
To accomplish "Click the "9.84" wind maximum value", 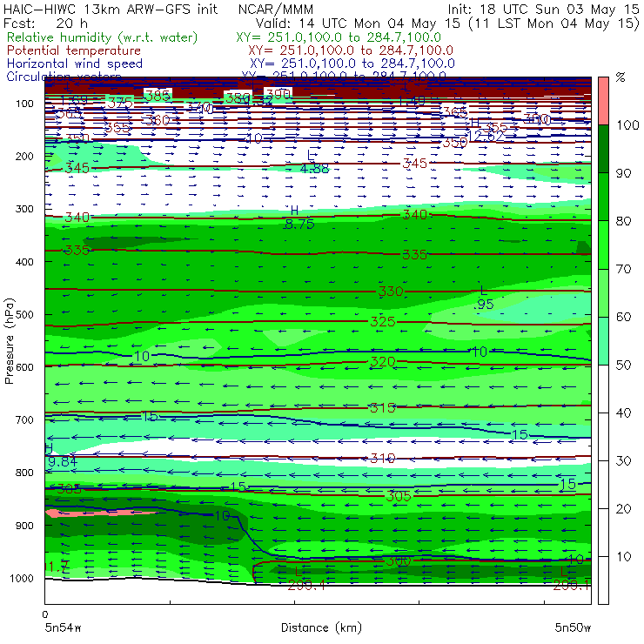I will [63, 462].
